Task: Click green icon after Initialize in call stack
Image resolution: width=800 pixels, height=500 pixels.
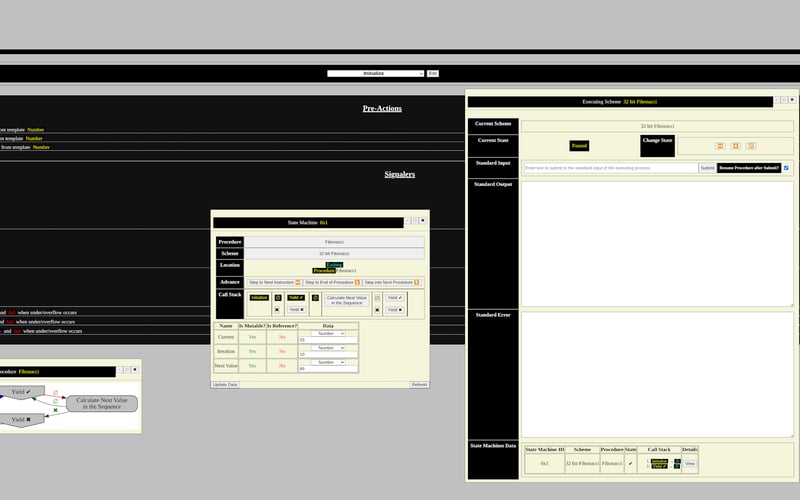Action: point(278,297)
